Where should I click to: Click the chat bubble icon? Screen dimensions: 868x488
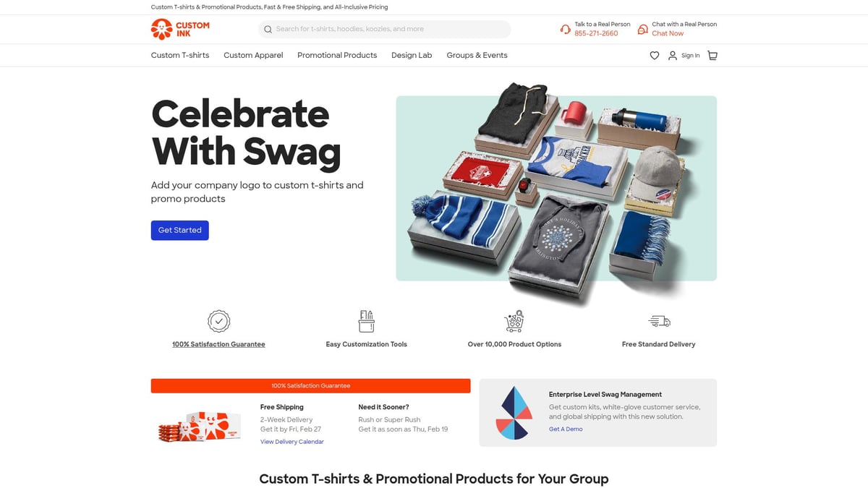(642, 30)
